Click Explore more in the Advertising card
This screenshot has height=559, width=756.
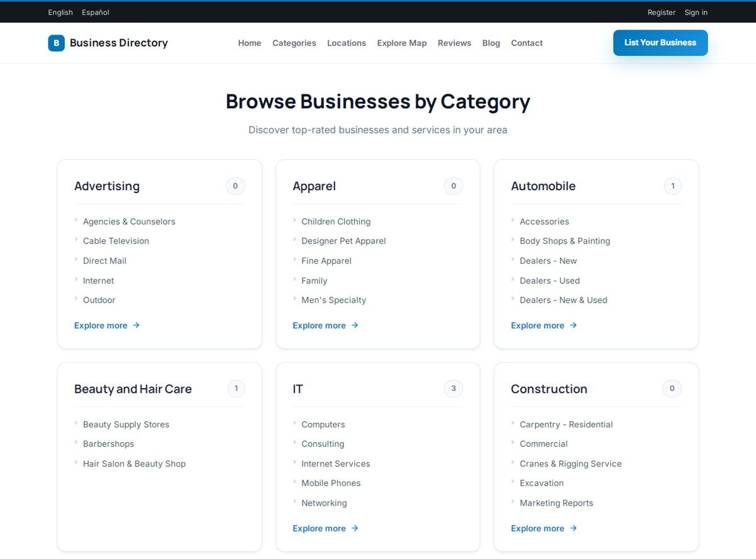[x=107, y=325]
